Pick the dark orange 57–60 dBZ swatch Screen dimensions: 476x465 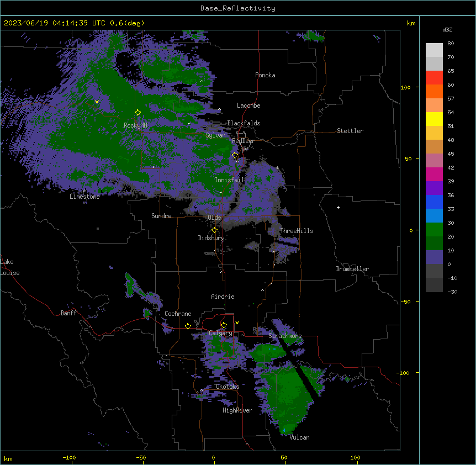[x=434, y=91]
